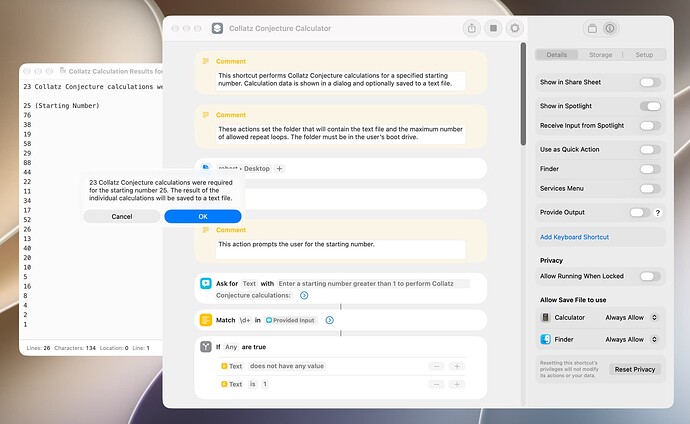This screenshot has height=424, width=690.
Task: Open the 'Any' condition selector in If action
Action: pyautogui.click(x=231, y=347)
